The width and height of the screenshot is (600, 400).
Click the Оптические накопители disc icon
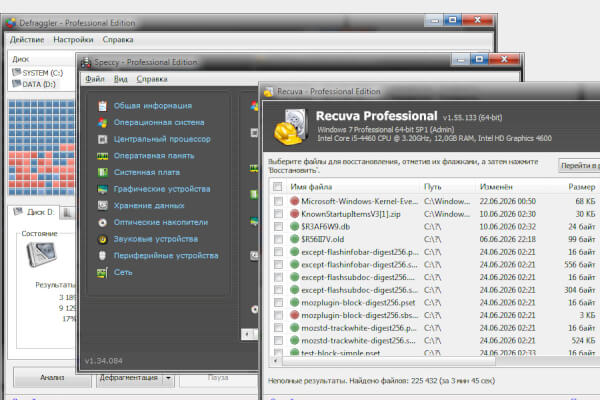click(x=102, y=222)
